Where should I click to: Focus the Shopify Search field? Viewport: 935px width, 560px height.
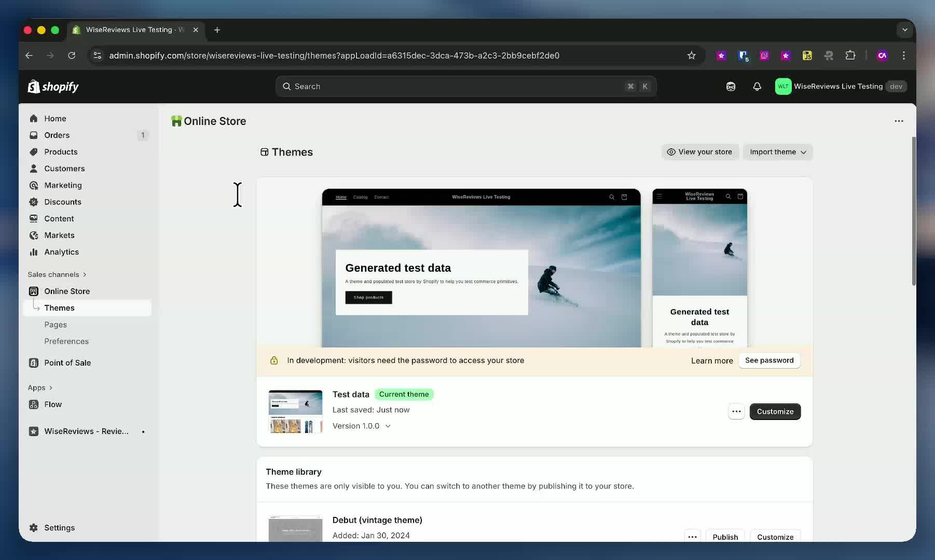(x=466, y=87)
